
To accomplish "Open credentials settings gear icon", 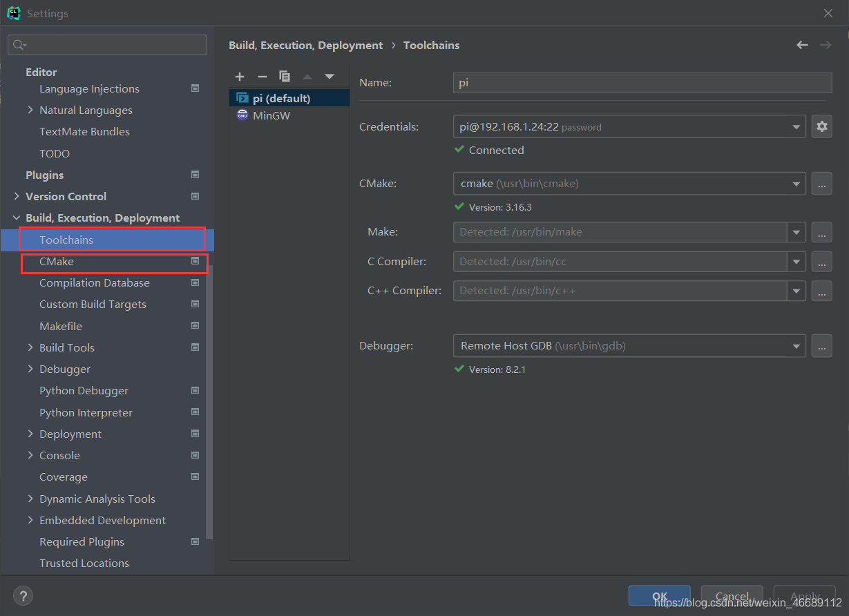I will point(821,126).
